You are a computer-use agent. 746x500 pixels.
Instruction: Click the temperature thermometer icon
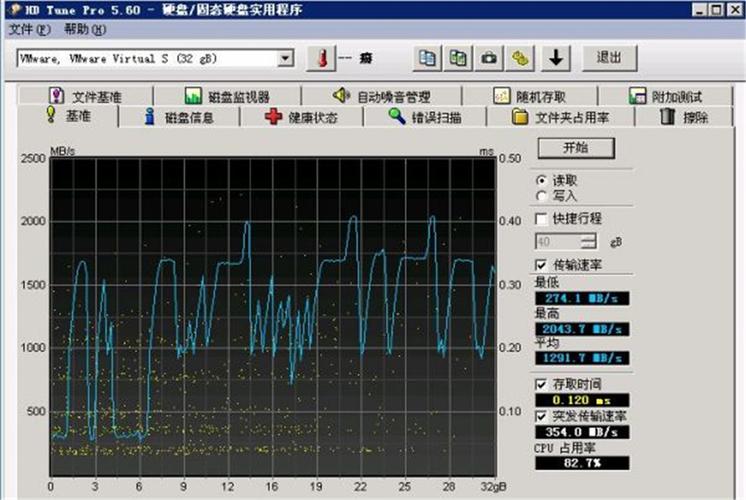[322, 59]
